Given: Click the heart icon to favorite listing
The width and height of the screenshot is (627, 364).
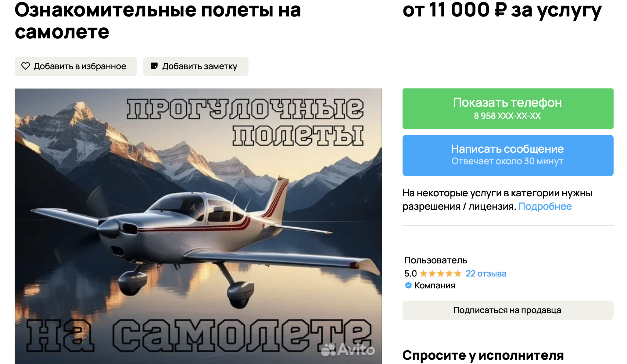Looking at the screenshot, I should pos(26,66).
